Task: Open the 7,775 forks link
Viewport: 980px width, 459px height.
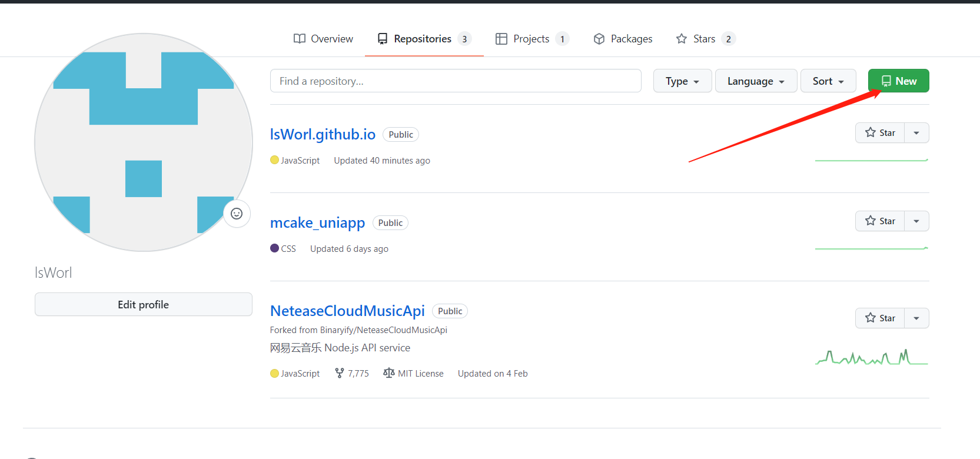Action: (352, 373)
